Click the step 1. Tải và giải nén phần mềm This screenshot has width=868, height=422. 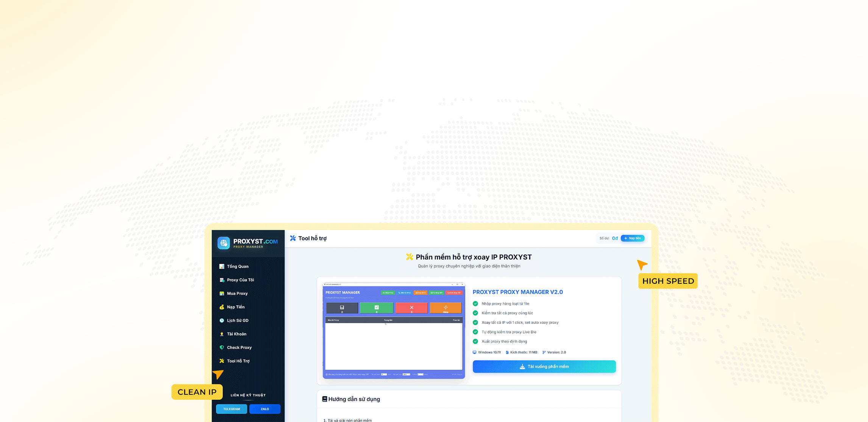[x=348, y=420]
